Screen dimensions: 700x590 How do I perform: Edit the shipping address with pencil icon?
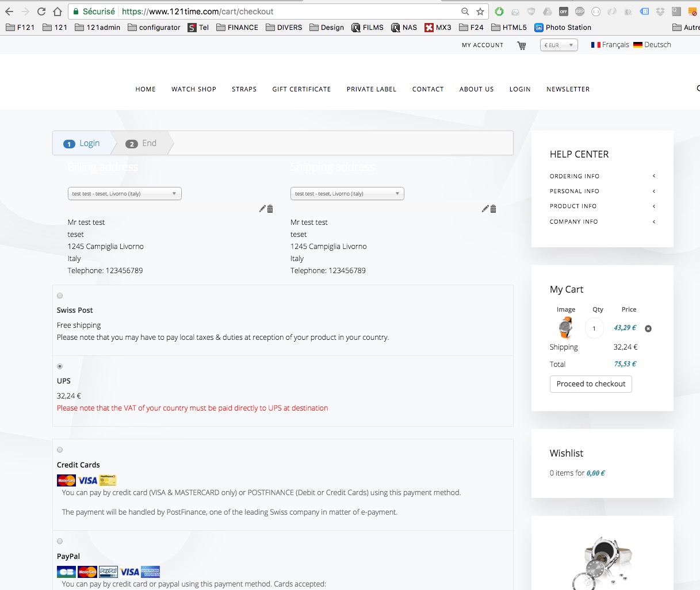click(x=485, y=209)
